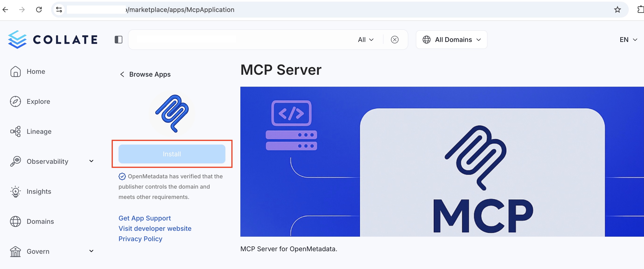The image size is (644, 269).
Task: Click the MCP application logo image
Action: [x=172, y=113]
